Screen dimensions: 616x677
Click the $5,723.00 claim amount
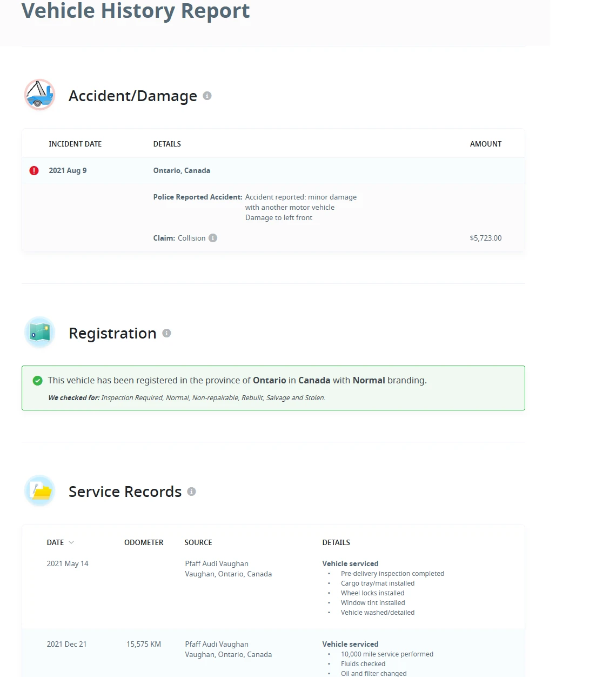pyautogui.click(x=486, y=238)
